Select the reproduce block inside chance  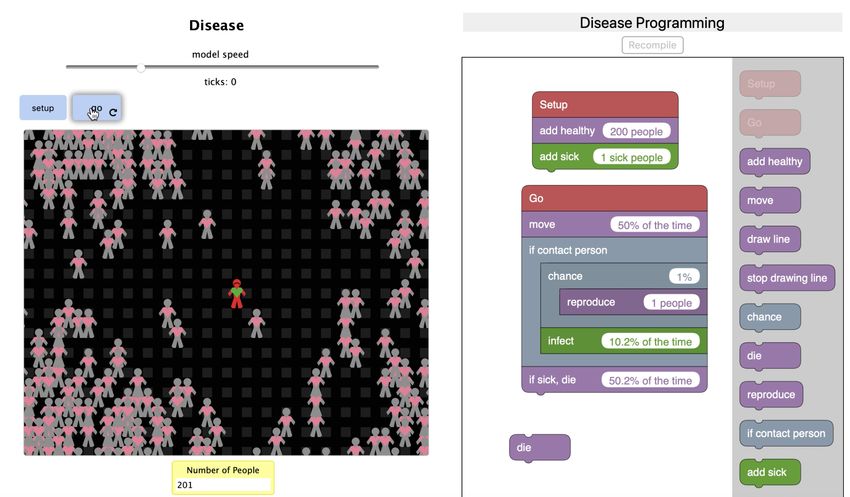pos(634,302)
